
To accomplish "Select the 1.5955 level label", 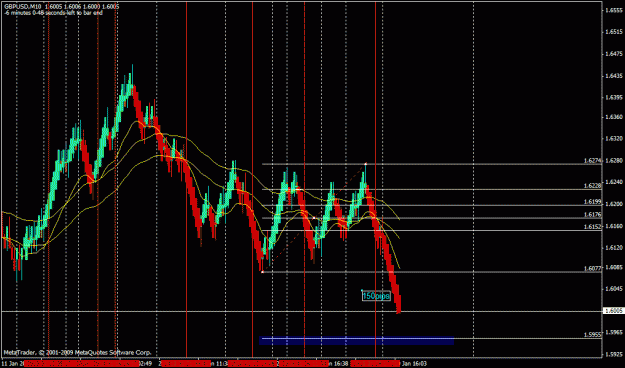I will [x=592, y=335].
